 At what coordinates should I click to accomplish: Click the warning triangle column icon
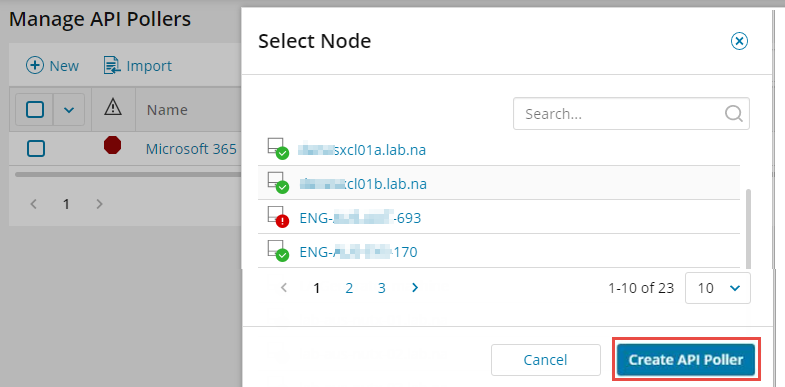(113, 106)
